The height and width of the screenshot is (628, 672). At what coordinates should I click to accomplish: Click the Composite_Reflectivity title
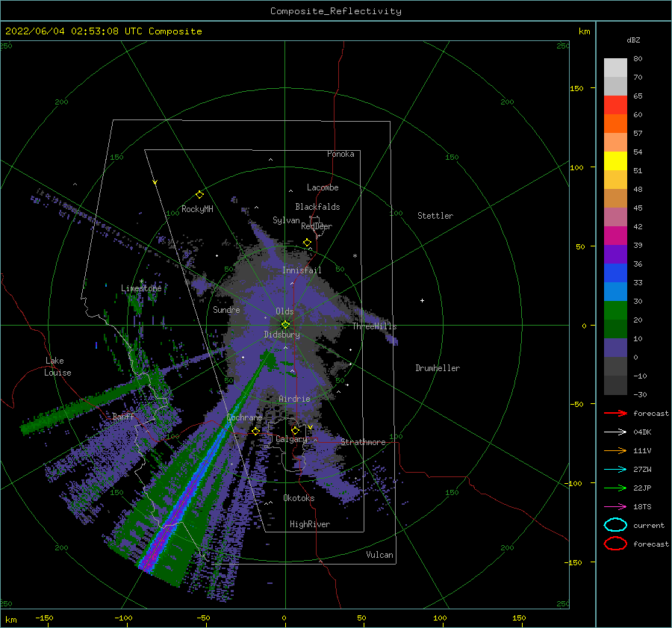pyautogui.click(x=336, y=11)
